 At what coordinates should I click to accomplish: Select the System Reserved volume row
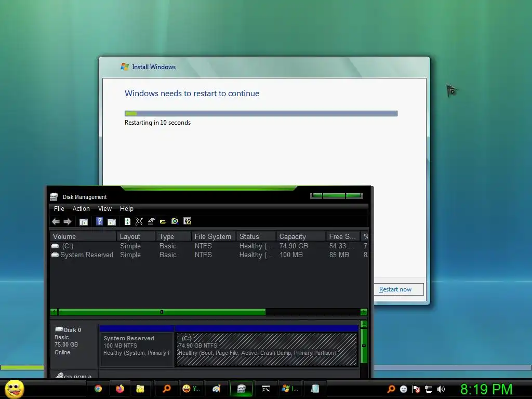coord(209,255)
